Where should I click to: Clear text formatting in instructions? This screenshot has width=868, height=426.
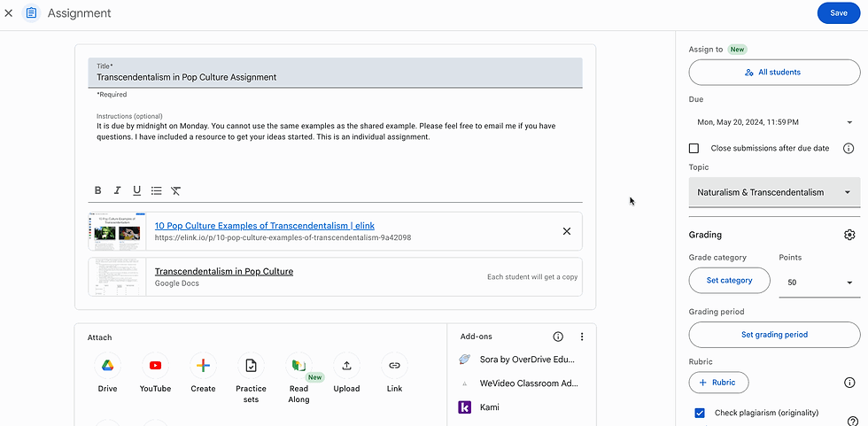176,190
